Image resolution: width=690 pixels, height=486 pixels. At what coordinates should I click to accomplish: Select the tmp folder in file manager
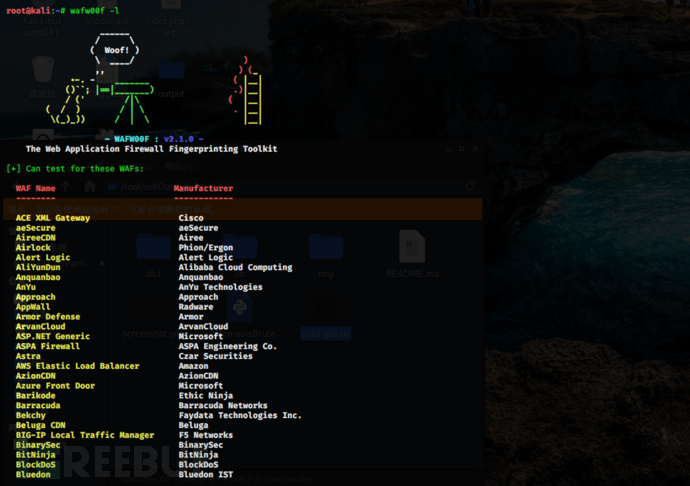(326, 247)
